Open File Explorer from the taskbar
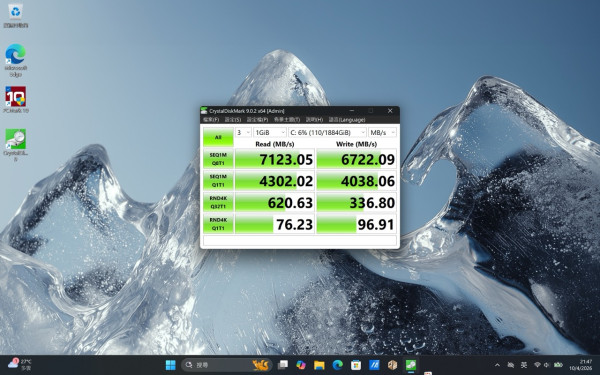The image size is (600, 375). point(319,365)
